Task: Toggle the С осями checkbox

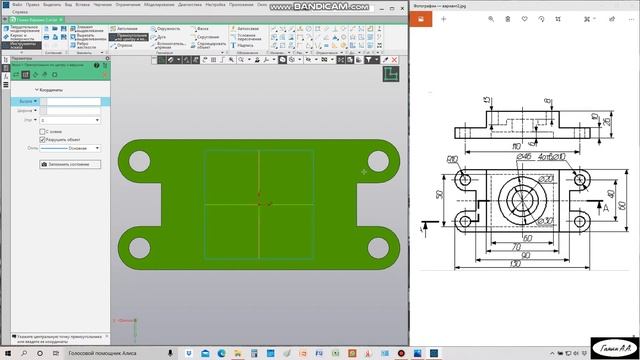Action: click(42, 131)
